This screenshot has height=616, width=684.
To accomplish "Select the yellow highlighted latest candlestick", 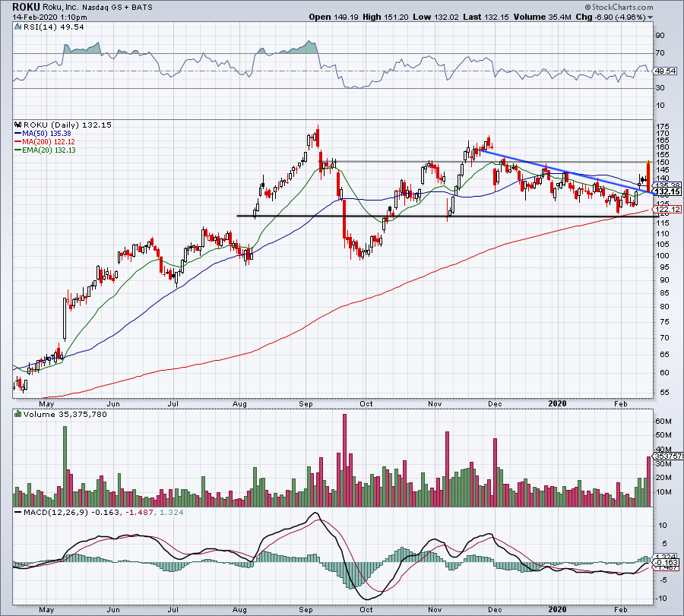I will tap(648, 175).
